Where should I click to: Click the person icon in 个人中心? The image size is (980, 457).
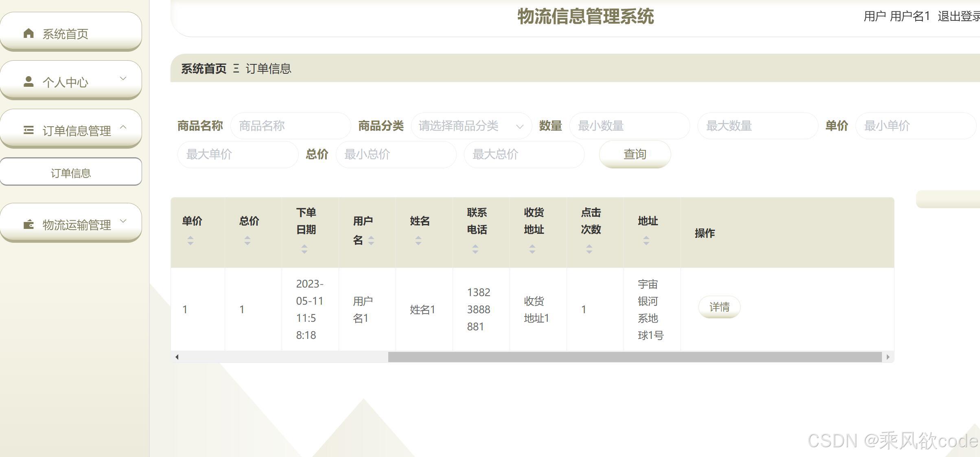tap(28, 81)
